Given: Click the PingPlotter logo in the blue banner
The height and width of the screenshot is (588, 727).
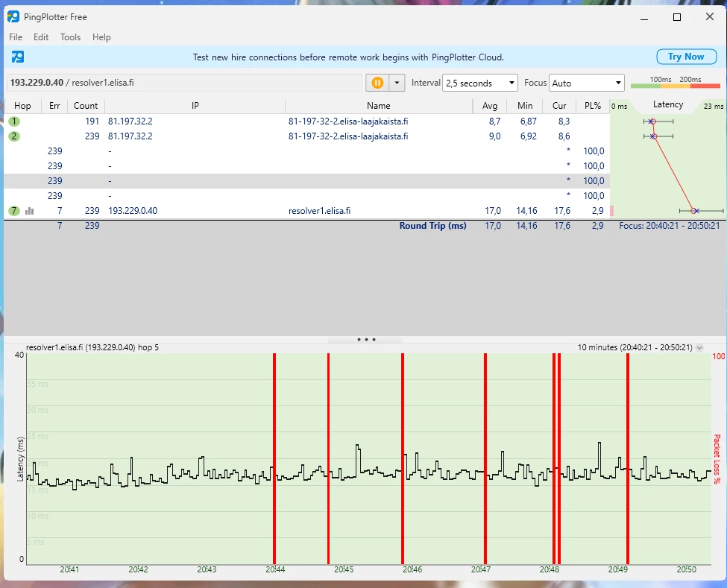Looking at the screenshot, I should coord(18,57).
